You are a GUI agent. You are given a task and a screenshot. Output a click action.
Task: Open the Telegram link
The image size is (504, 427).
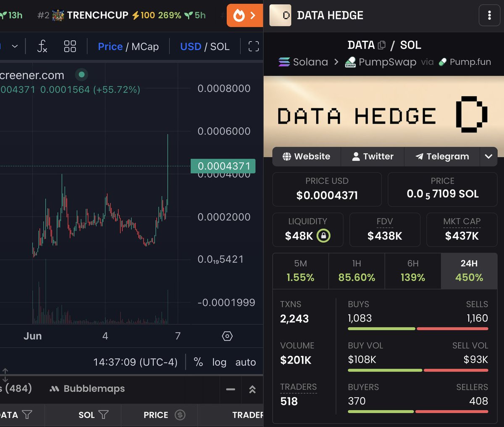point(442,156)
